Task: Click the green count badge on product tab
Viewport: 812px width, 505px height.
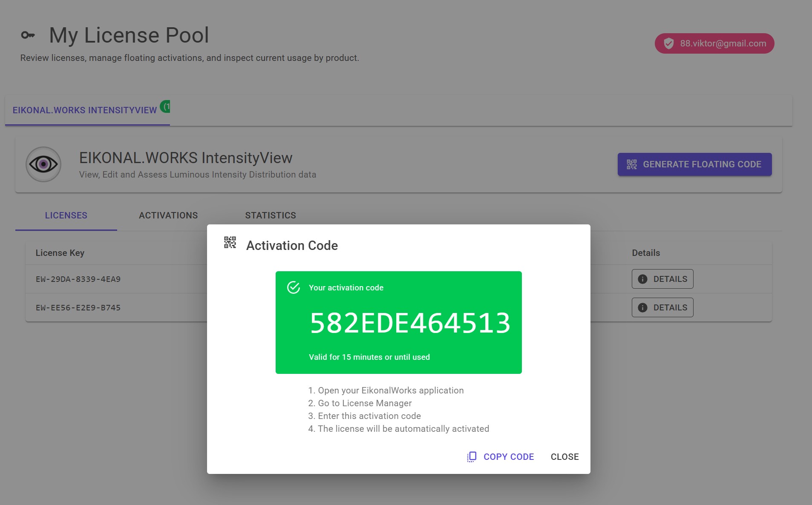Action: (x=165, y=106)
